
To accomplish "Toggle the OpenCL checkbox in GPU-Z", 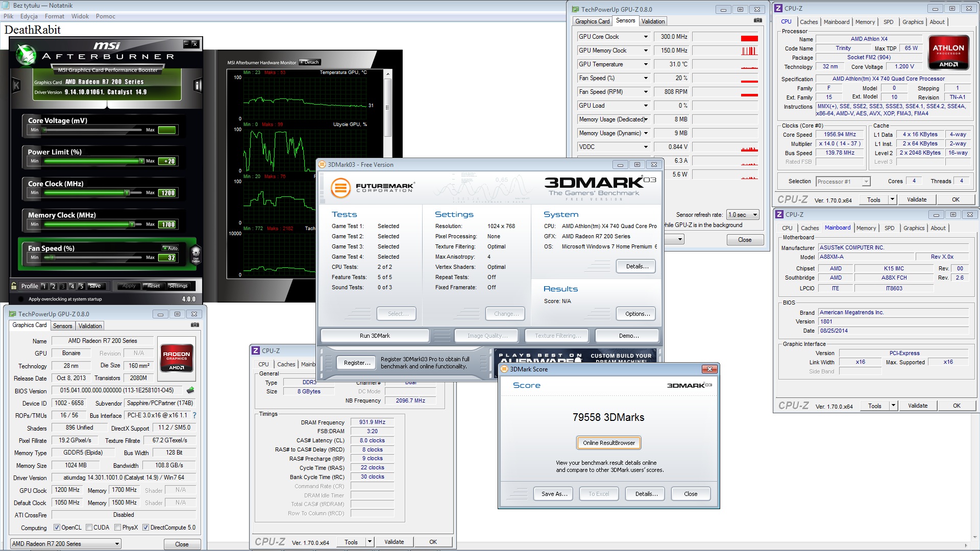I will click(x=57, y=528).
